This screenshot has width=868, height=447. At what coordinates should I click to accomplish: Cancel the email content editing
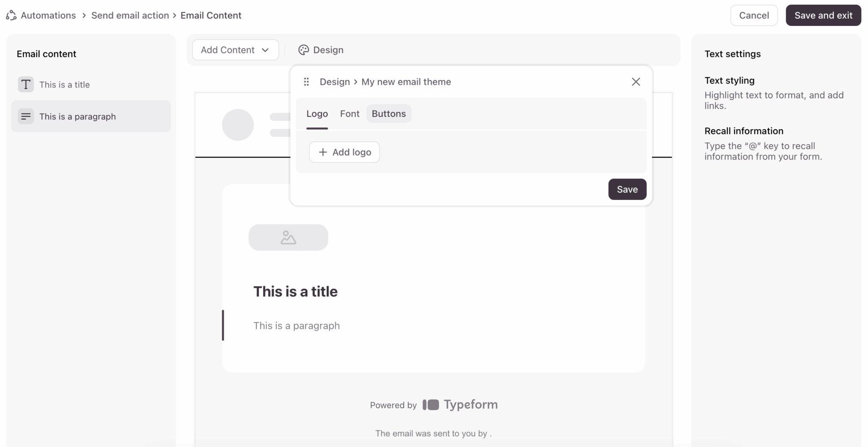[754, 16]
